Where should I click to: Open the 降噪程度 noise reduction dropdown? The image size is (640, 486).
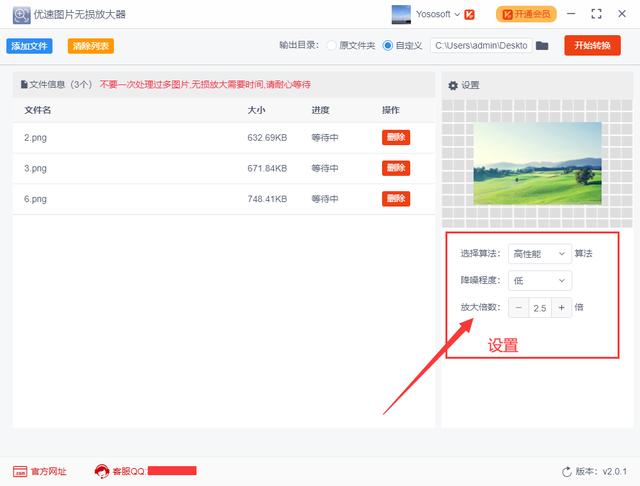tap(540, 281)
